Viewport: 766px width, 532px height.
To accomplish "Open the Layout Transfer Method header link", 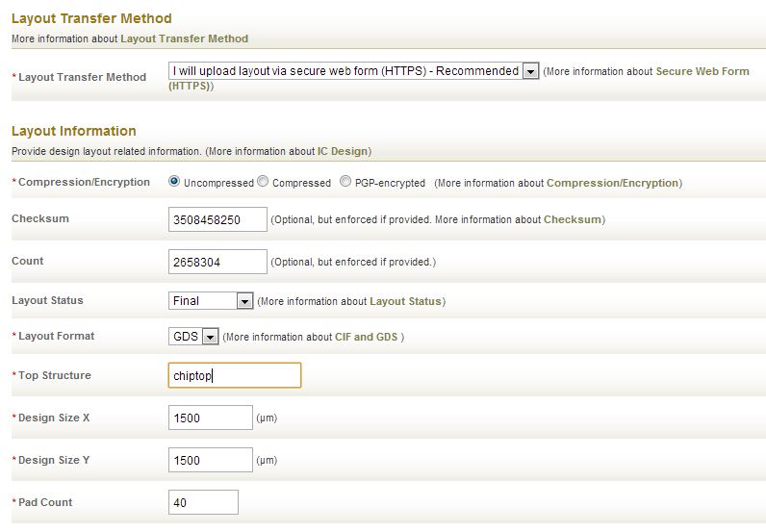I will (x=184, y=38).
